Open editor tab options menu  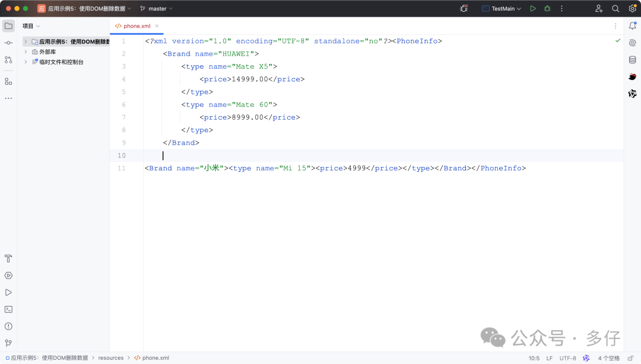click(615, 26)
